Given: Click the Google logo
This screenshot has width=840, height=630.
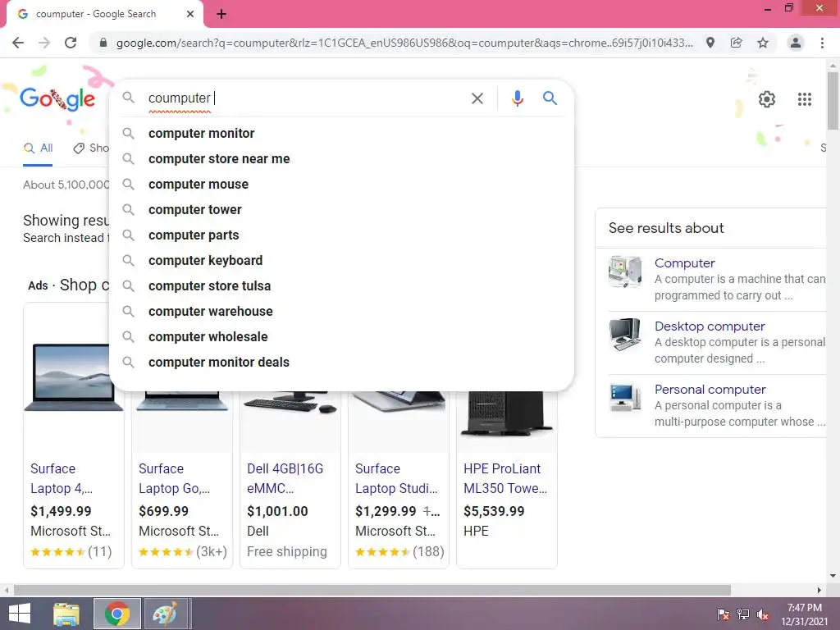Looking at the screenshot, I should [x=57, y=99].
